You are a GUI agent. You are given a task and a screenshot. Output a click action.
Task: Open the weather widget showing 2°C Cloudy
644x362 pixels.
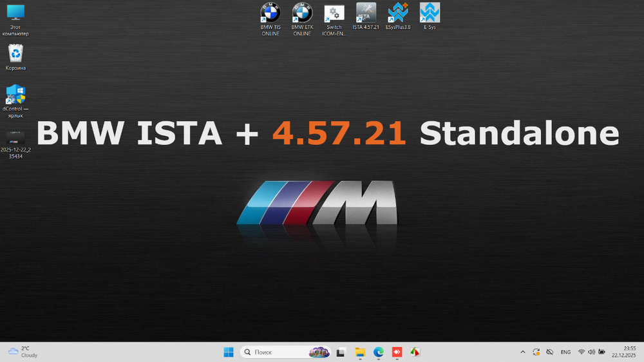point(23,352)
